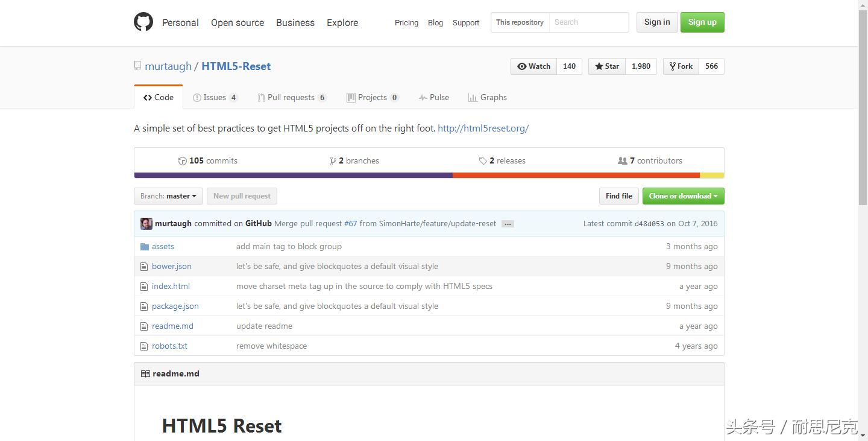This screenshot has width=868, height=441.
Task: View the 7 contributors page
Action: (x=650, y=160)
